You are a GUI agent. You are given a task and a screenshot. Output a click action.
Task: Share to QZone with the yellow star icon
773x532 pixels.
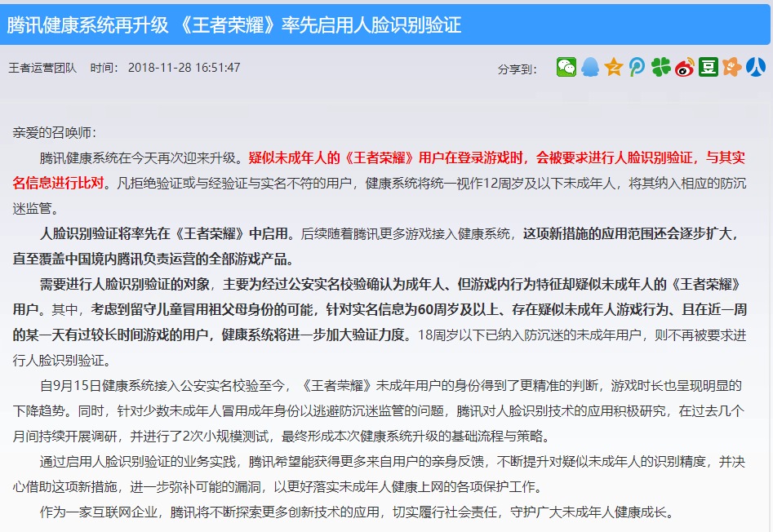[614, 67]
